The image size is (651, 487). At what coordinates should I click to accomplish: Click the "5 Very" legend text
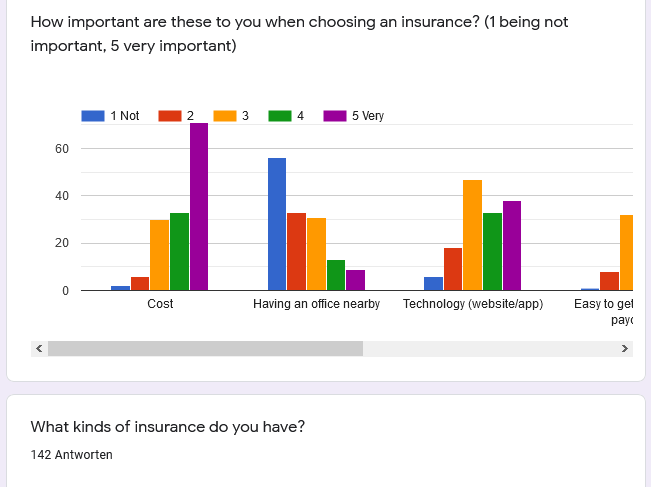(368, 116)
